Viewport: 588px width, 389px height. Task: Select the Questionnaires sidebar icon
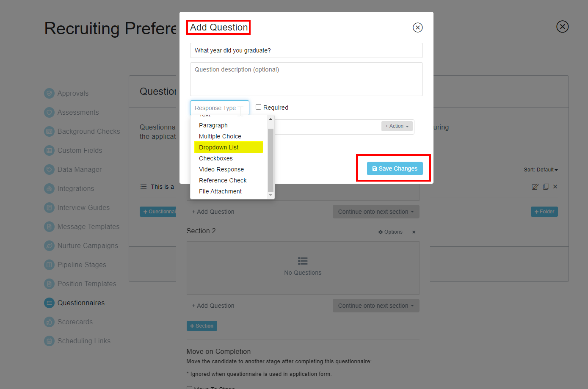pos(49,303)
